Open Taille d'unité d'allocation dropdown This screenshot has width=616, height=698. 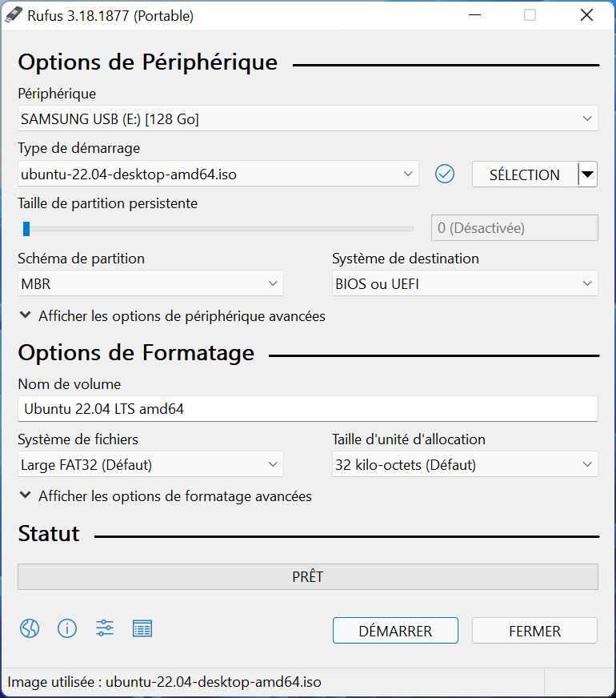click(x=465, y=464)
